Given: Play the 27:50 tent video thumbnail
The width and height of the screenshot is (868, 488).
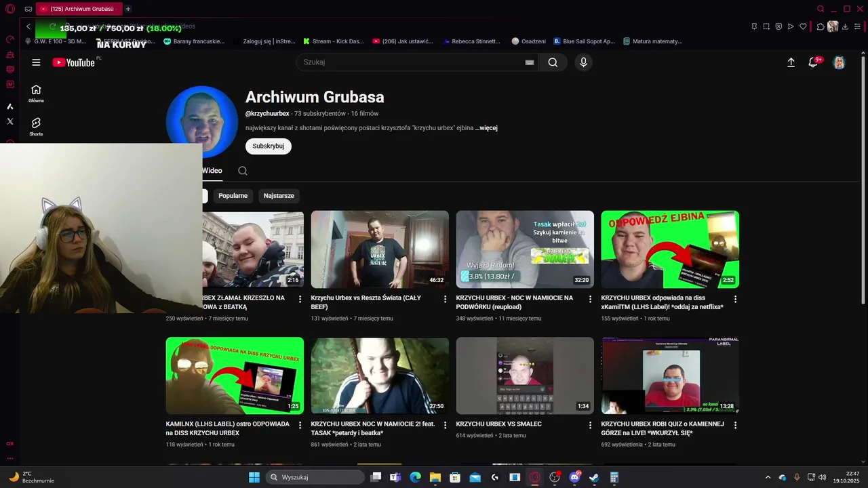Looking at the screenshot, I should point(380,375).
